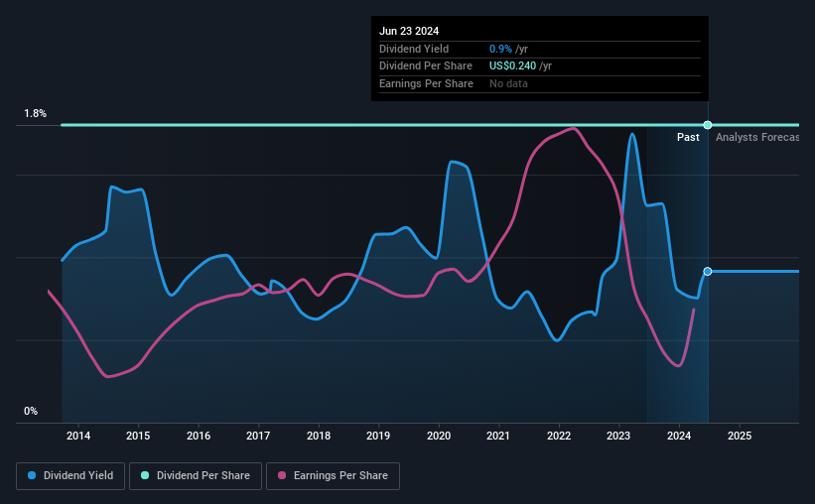Click the 2016 x-axis label
This screenshot has height=504, width=815.
point(199,436)
